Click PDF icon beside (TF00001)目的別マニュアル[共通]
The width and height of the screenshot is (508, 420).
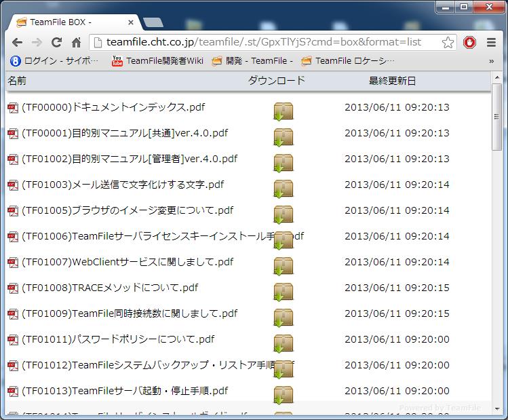pos(13,134)
